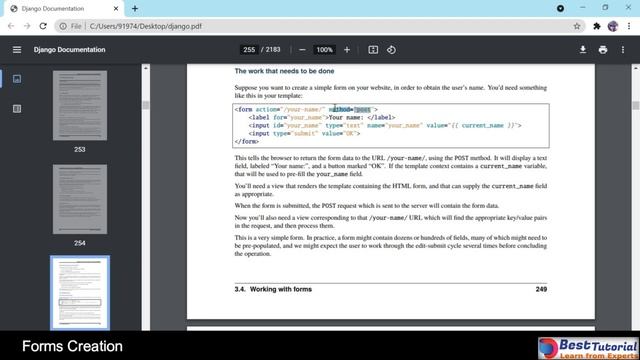The image size is (640, 360).
Task: Click the document scrollbar up arrow
Action: pyautogui.click(x=636, y=68)
